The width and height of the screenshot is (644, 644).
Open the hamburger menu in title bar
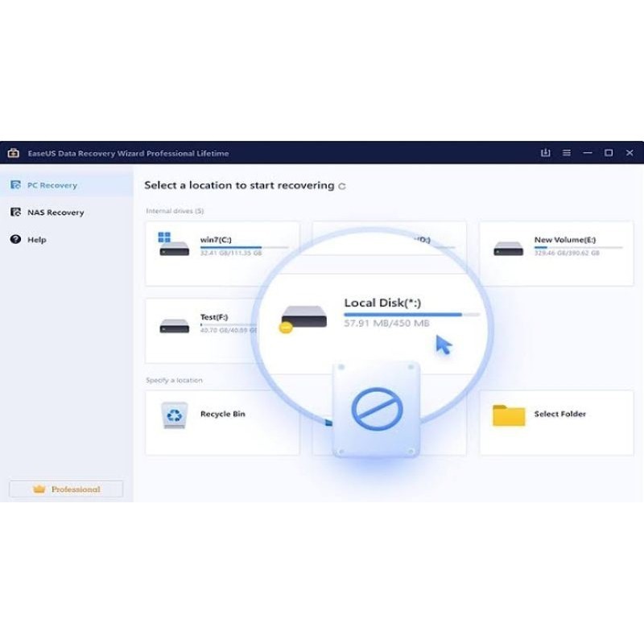567,153
